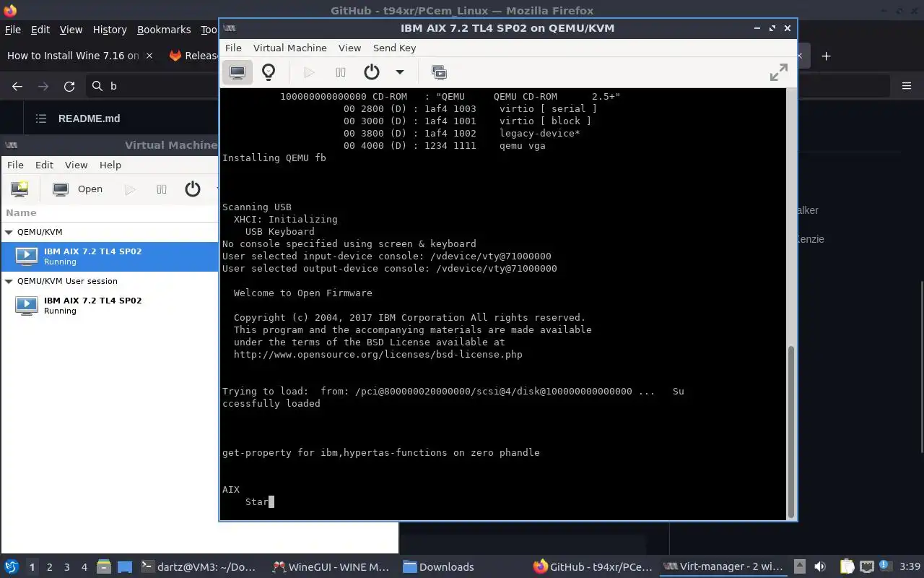The width and height of the screenshot is (924, 578).
Task: Click inside the VM console display
Action: (503, 303)
